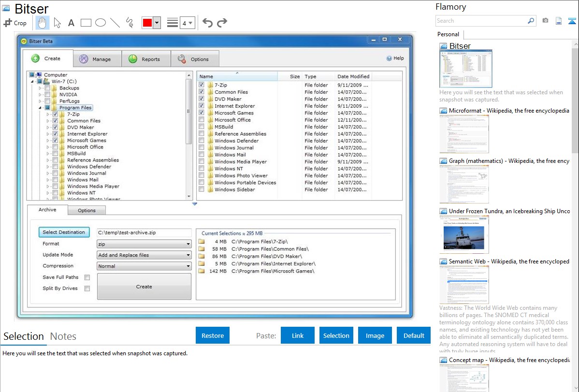Choose the straight line tool
The width and height of the screenshot is (579, 392).
(115, 23)
